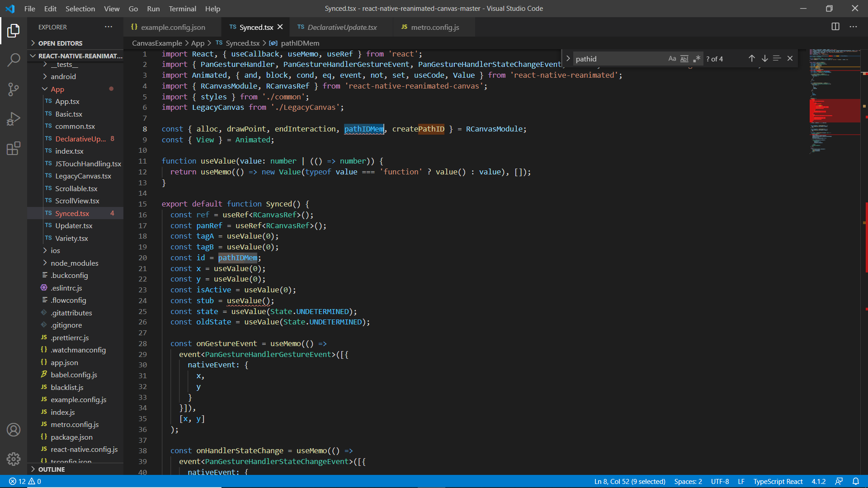
Task: Open the Run and Debug view
Action: point(14,119)
